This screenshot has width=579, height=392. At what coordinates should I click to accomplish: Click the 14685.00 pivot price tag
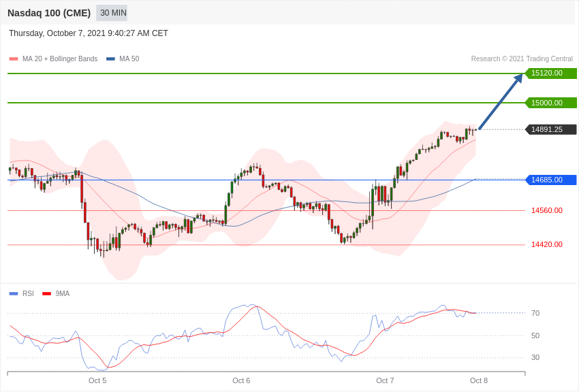tap(550, 180)
